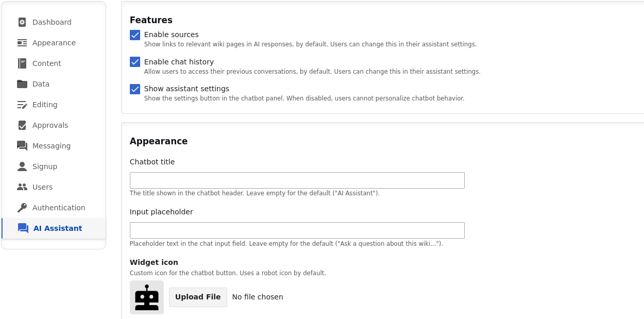Viewport: 644px width, 319px height.
Task: Click the Dashboard icon in the sidebar
Action: [x=22, y=22]
